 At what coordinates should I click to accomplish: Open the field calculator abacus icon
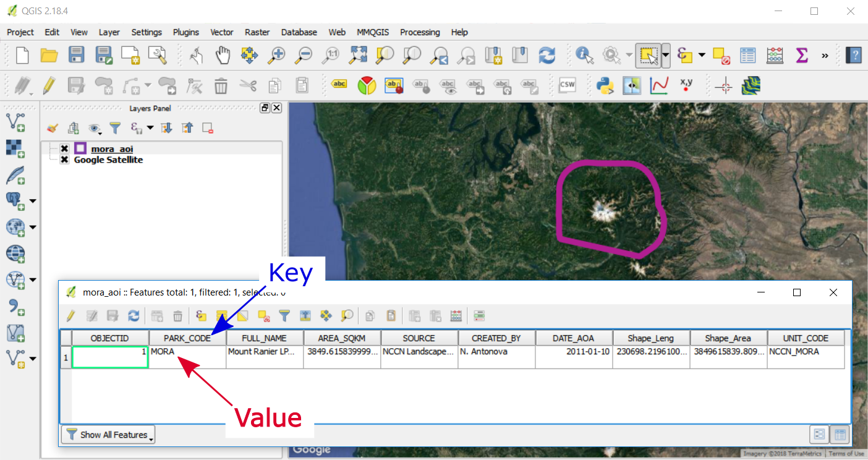pyautogui.click(x=775, y=55)
